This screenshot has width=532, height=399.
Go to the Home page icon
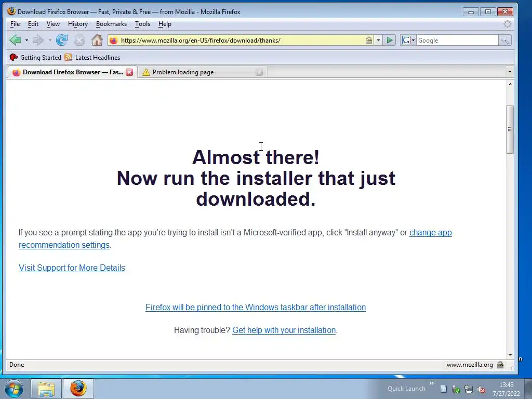point(97,41)
